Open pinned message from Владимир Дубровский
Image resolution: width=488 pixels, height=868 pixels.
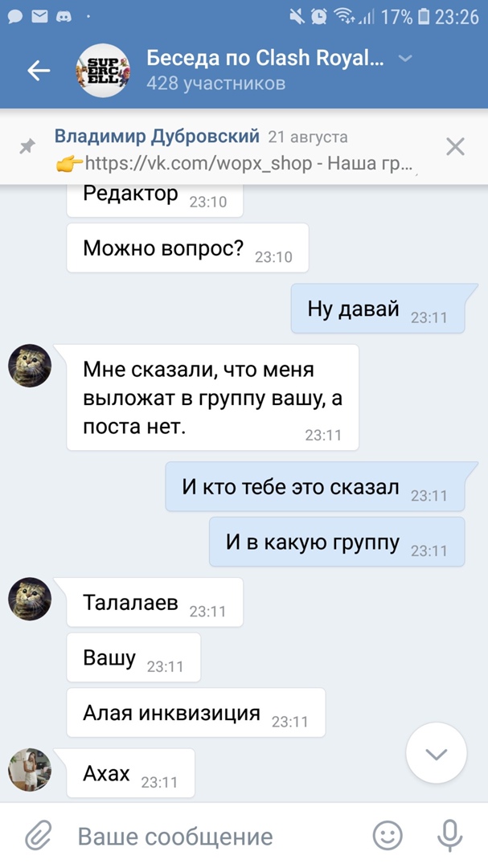(x=236, y=149)
